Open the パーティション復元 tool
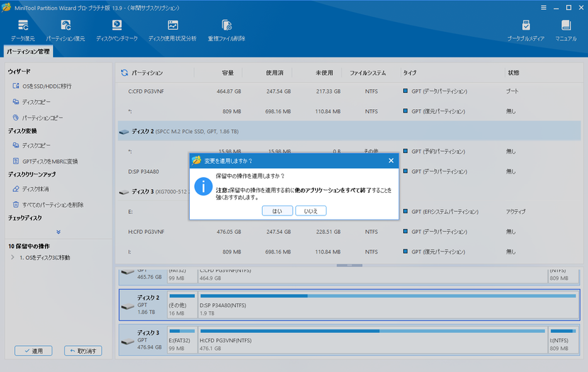The image size is (588, 372). (x=66, y=30)
